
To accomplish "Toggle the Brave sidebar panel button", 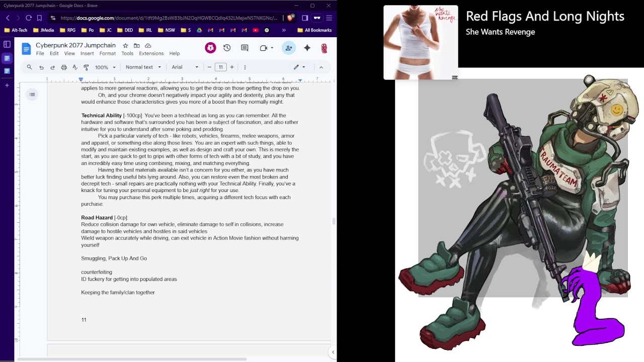I will [305, 18].
